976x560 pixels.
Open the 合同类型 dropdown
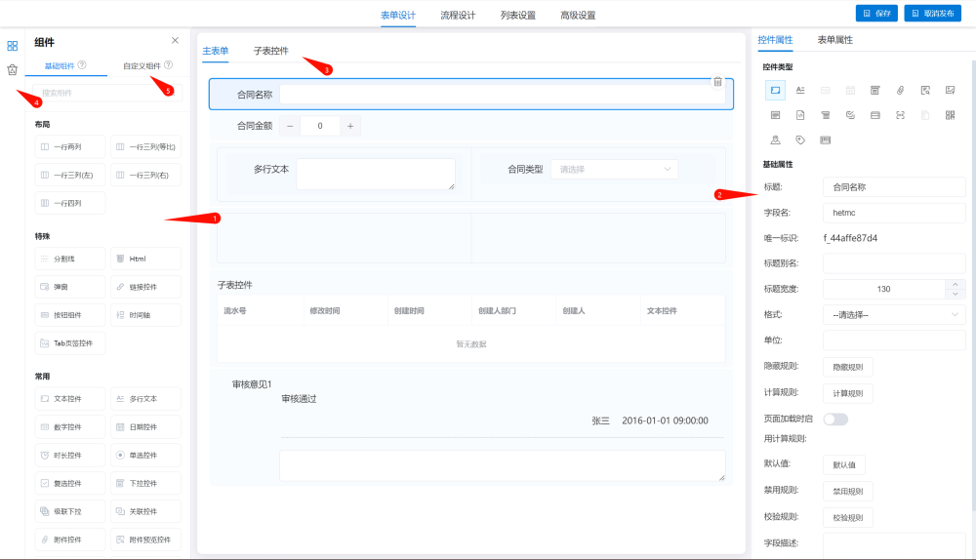click(x=614, y=169)
